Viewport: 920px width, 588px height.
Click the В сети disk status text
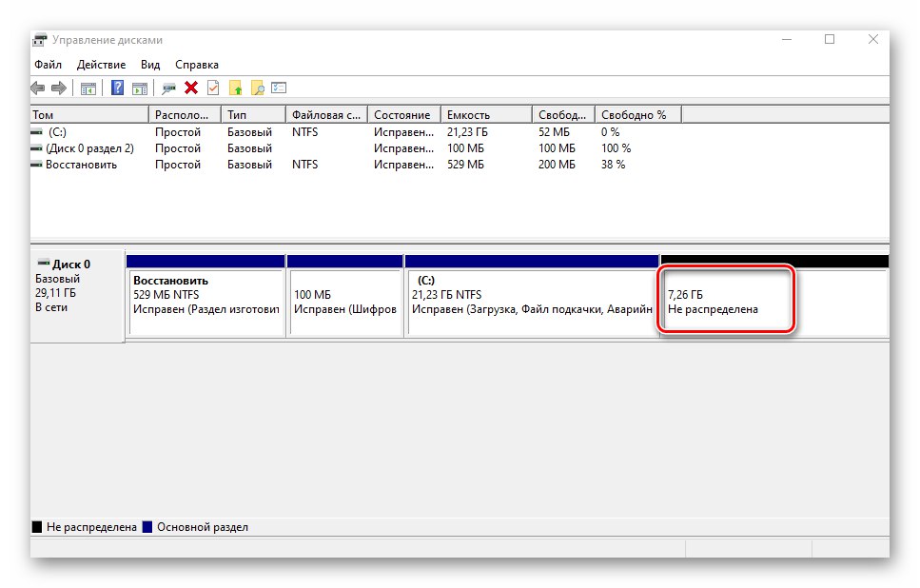point(51,307)
